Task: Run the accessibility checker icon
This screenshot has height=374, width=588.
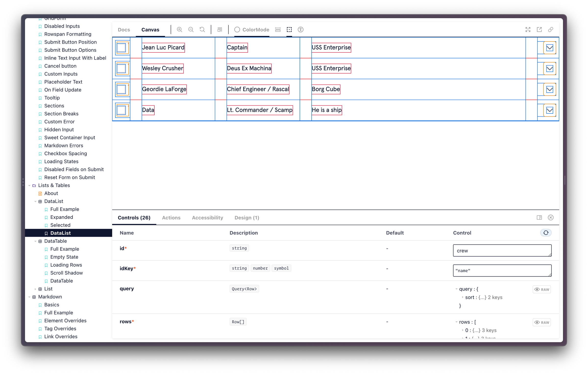Action: coord(301,29)
